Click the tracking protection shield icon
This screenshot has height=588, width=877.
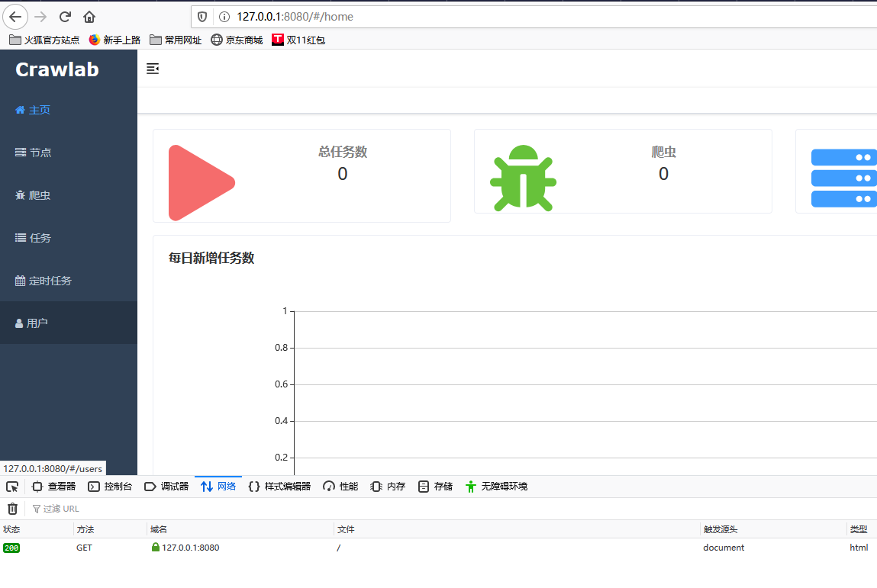pos(200,16)
